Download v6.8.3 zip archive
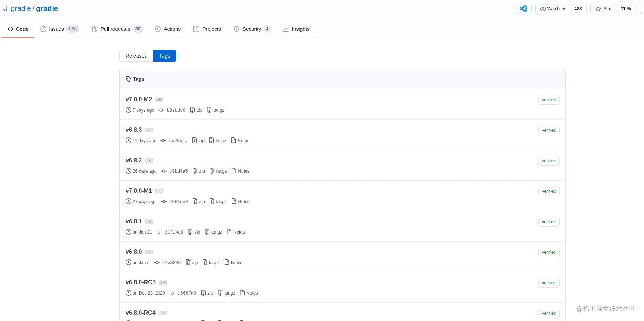The width and height of the screenshot is (644, 321). (198, 141)
